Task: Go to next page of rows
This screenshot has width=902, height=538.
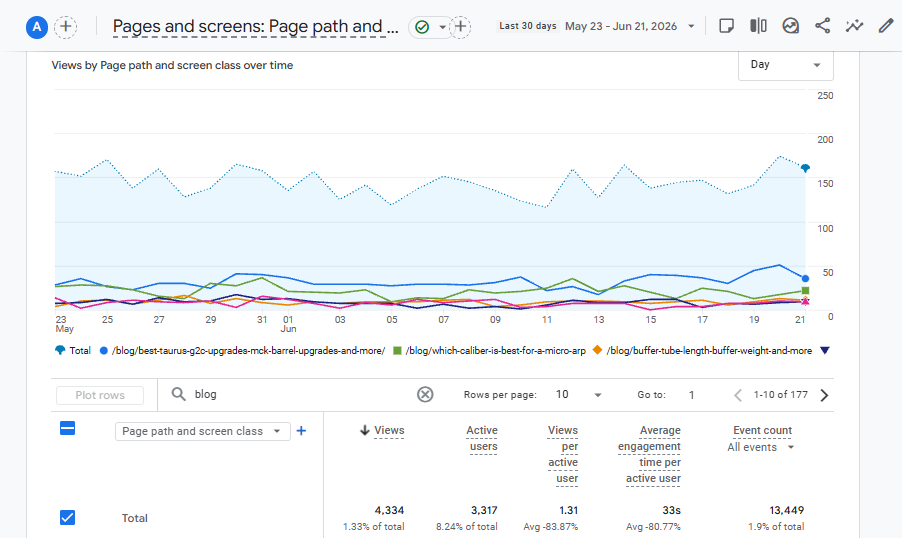Action: point(824,395)
